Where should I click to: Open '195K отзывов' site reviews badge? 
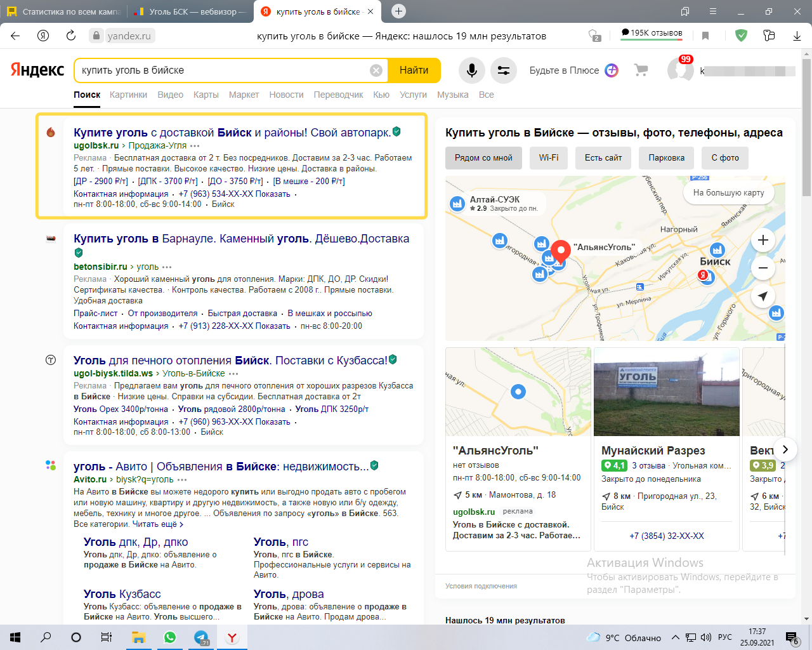(x=652, y=33)
